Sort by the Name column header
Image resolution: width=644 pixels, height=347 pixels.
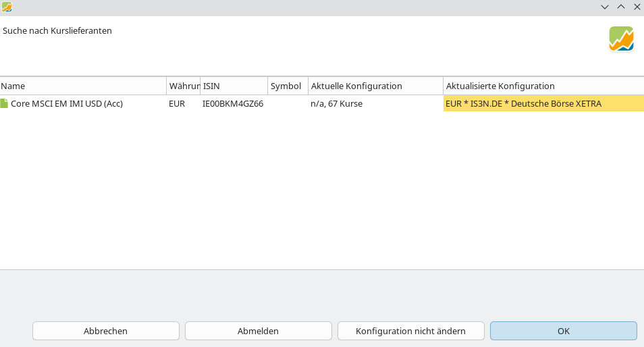tap(82, 86)
